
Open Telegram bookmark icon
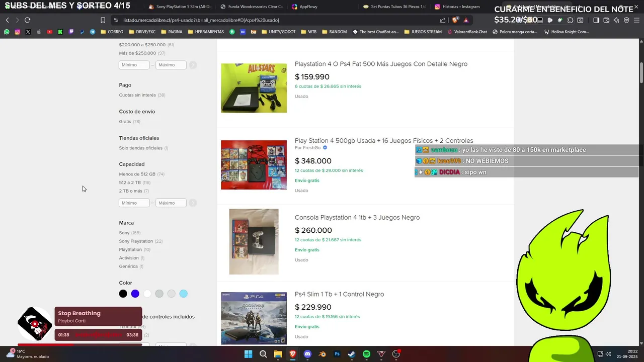[x=93, y=32]
